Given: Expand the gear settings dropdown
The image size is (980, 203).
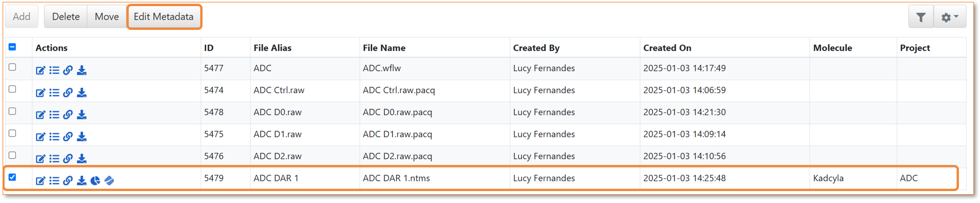Looking at the screenshot, I should pyautogui.click(x=950, y=17).
